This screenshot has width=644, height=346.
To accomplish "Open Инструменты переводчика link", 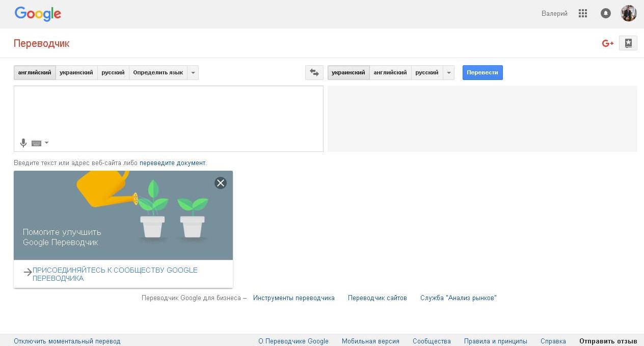I will point(294,298).
